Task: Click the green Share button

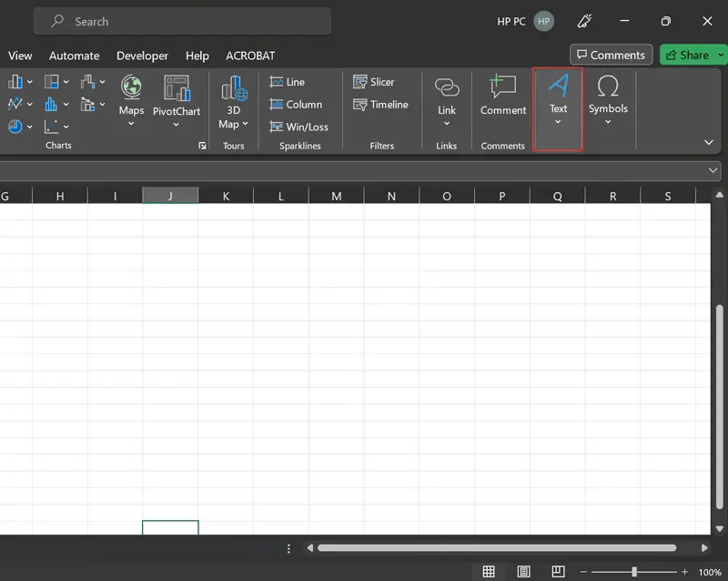Action: pyautogui.click(x=693, y=55)
